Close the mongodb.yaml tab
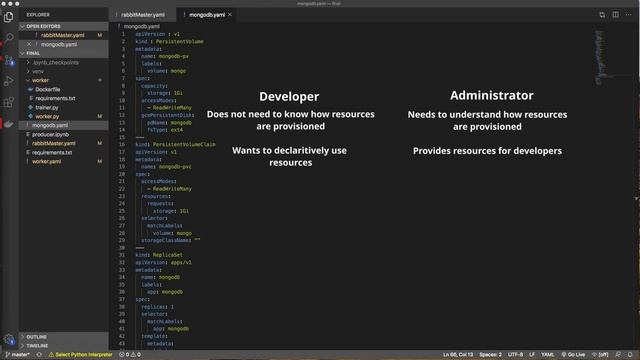Screen dimensions: 640x360 (230, 15)
